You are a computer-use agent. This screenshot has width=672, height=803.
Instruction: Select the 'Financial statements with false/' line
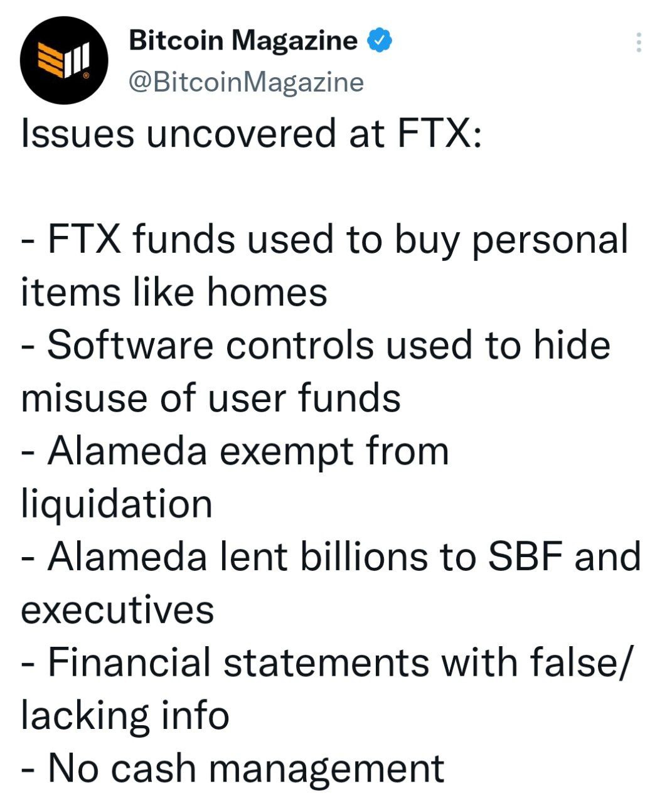(323, 662)
